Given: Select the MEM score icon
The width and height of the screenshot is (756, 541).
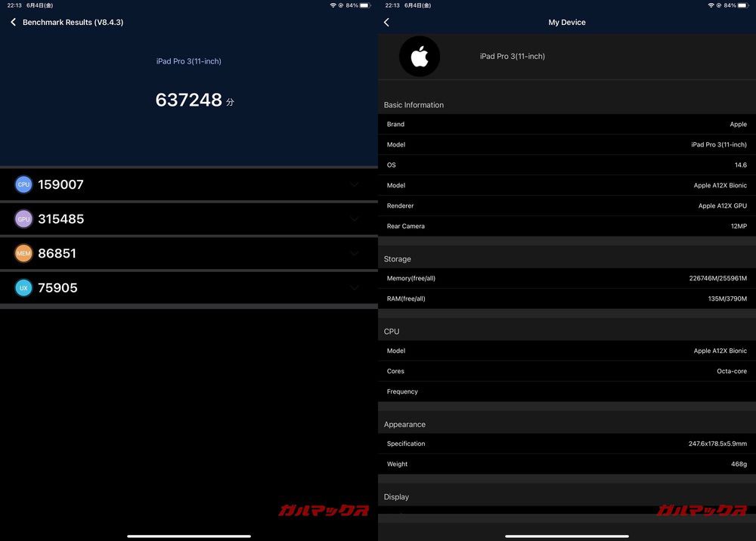Looking at the screenshot, I should (x=23, y=253).
